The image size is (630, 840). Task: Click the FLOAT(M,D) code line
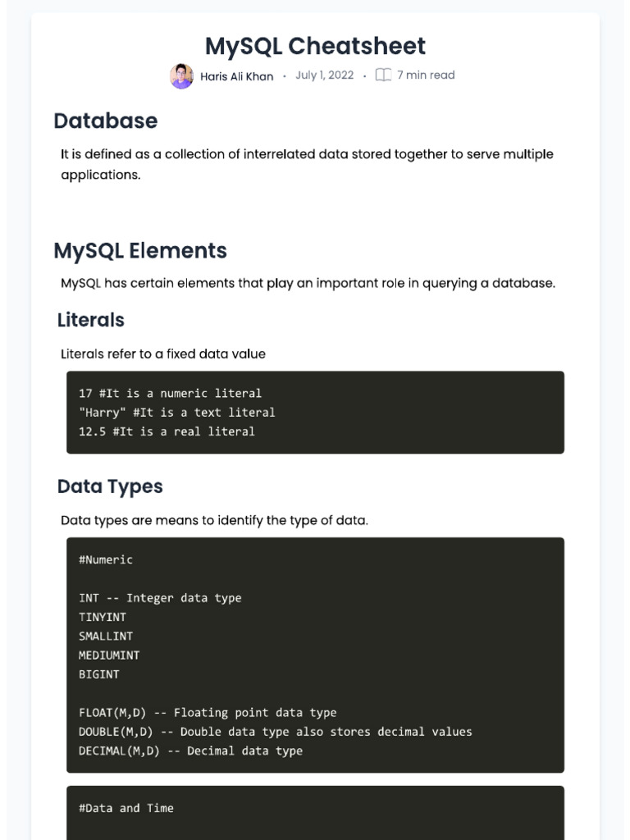click(x=208, y=713)
